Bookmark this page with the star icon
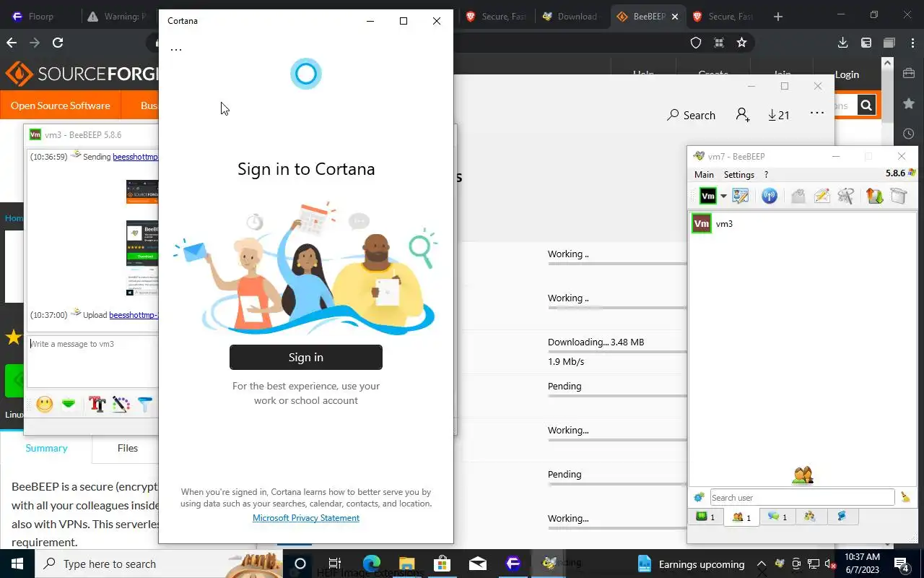Viewport: 924px width, 578px height. coord(741,43)
